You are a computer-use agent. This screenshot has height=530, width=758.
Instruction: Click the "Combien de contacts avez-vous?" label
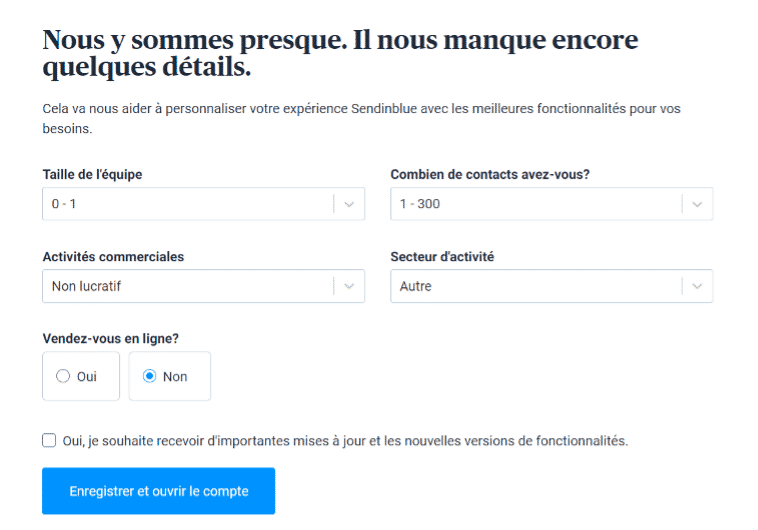pyautogui.click(x=490, y=174)
